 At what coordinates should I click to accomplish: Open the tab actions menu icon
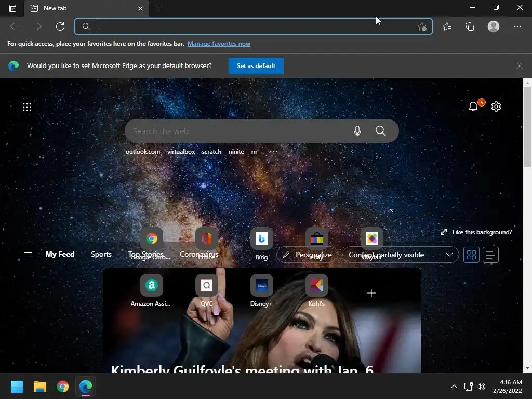pyautogui.click(x=12, y=8)
